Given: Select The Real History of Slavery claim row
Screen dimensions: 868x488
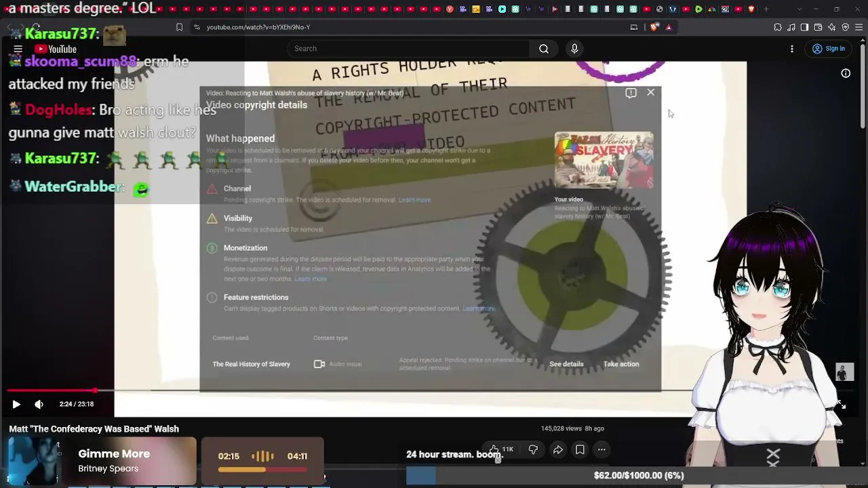Looking at the screenshot, I should point(430,364).
